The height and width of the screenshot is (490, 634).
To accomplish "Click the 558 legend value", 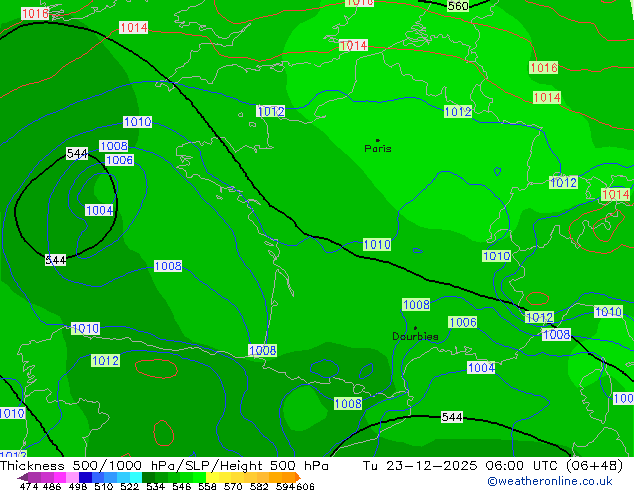I will [207, 486].
